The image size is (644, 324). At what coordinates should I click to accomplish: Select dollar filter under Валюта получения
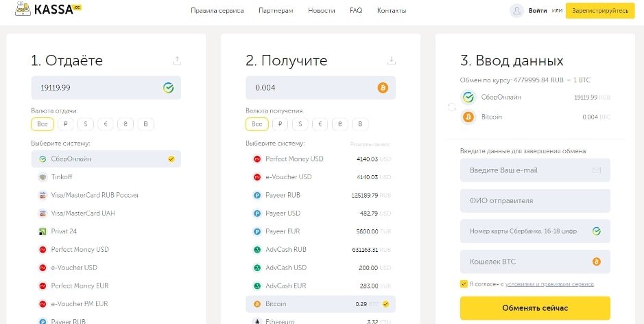click(300, 124)
